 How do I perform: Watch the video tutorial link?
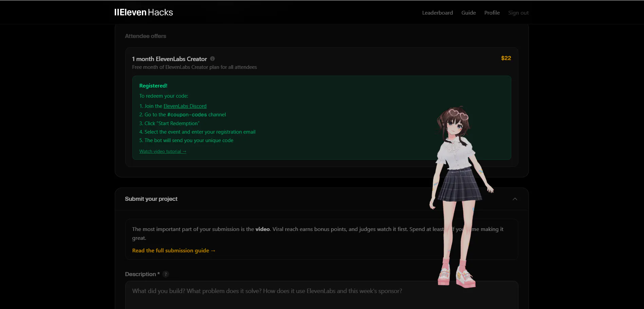coord(163,152)
